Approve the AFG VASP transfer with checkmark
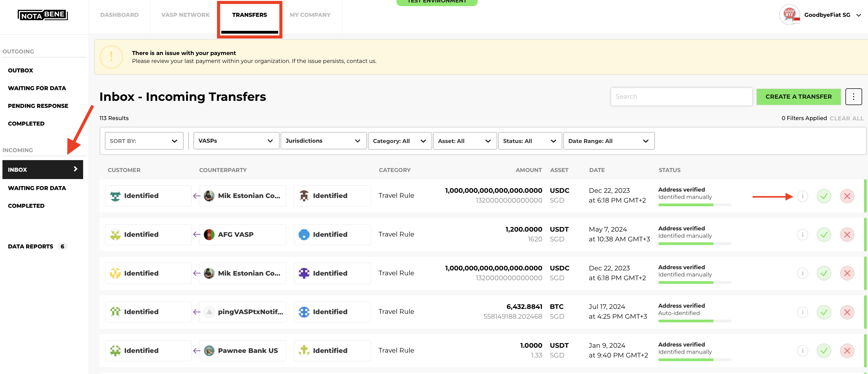Screen dimensions: 868x374 [x=824, y=234]
